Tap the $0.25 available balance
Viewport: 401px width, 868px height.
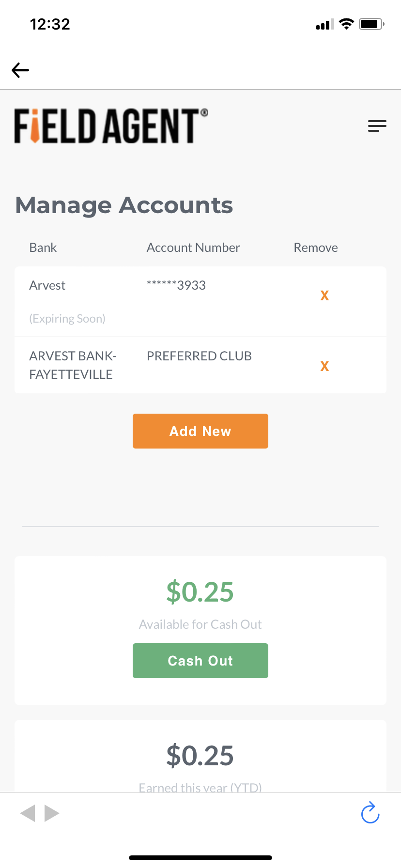click(200, 592)
